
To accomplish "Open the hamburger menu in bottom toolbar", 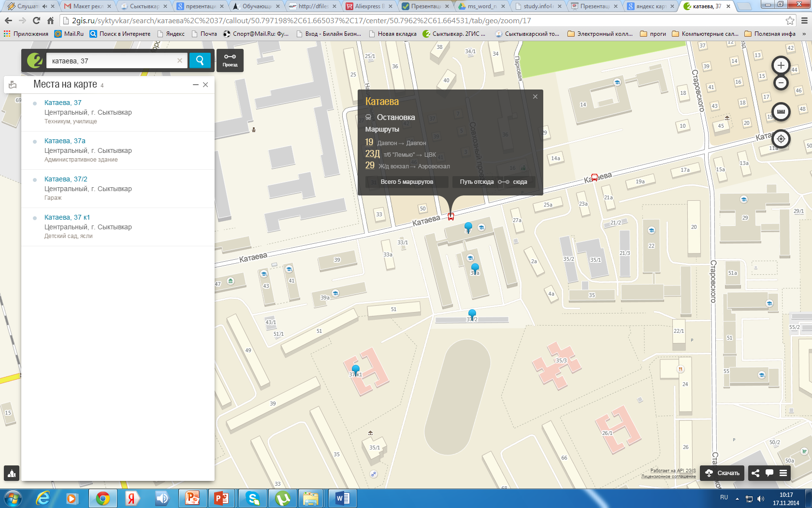I will coord(783,473).
